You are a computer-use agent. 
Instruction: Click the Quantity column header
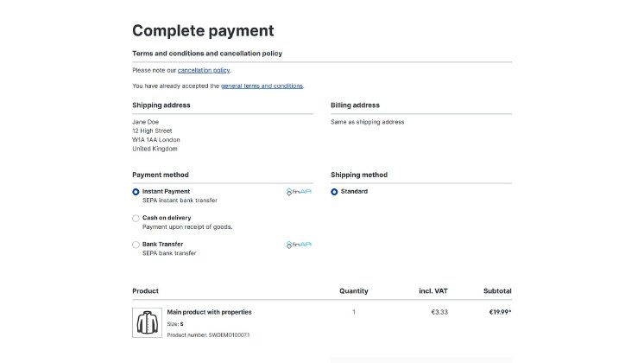354,291
